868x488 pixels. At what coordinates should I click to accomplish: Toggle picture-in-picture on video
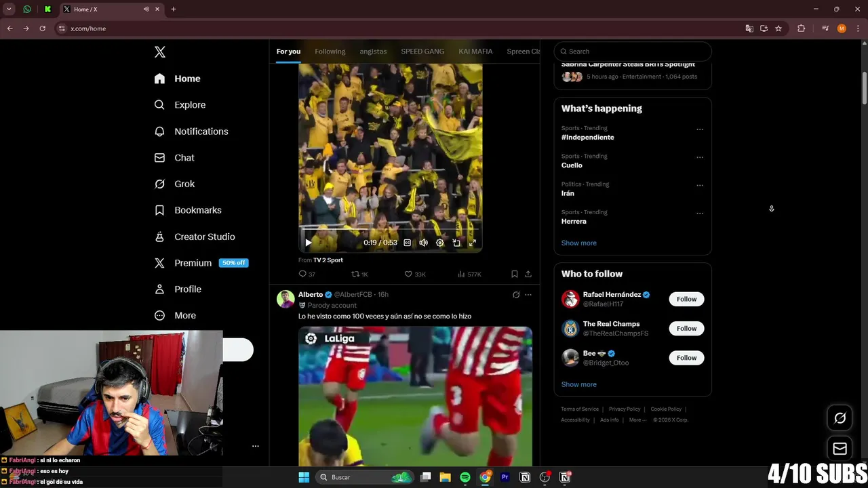[456, 243]
